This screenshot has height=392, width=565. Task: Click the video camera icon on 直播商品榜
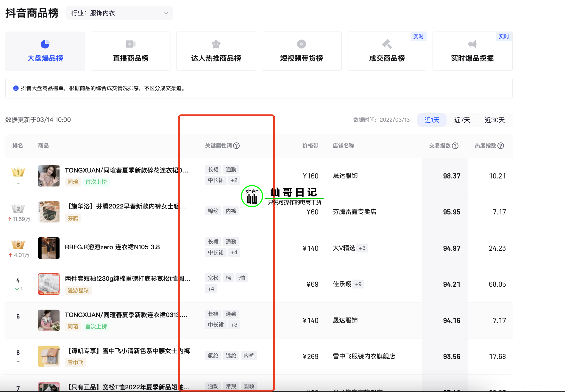coord(131,44)
